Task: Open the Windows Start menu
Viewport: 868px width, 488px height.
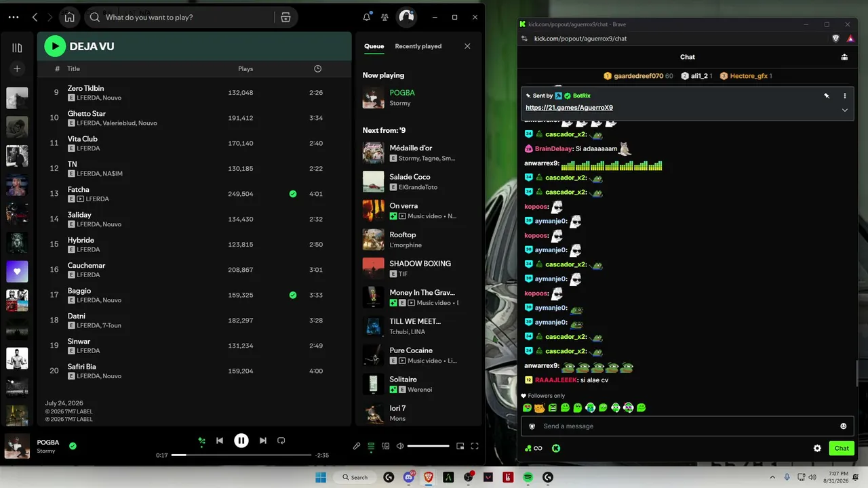Action: 321,477
